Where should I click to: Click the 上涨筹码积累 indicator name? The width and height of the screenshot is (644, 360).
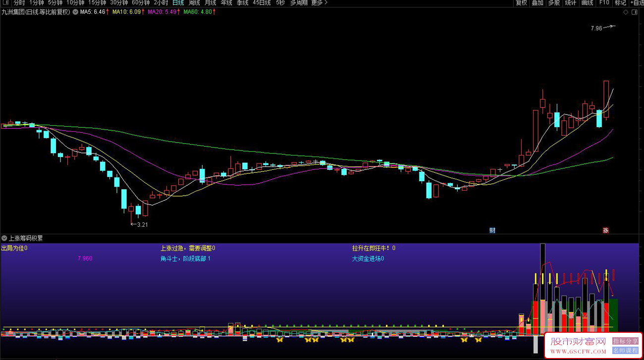(26, 238)
